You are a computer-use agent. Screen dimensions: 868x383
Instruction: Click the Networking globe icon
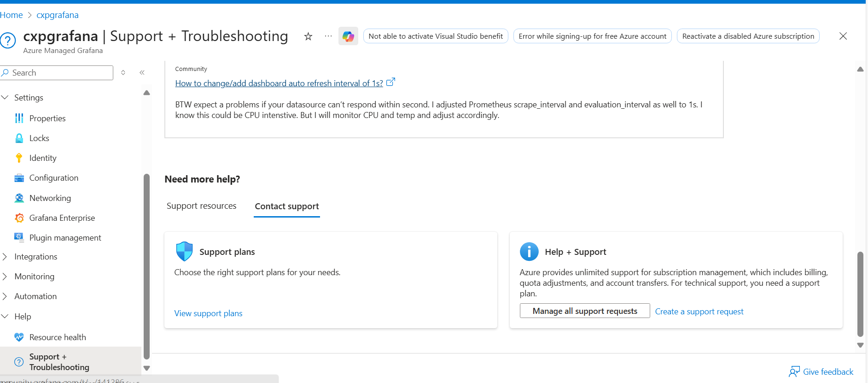pos(19,198)
